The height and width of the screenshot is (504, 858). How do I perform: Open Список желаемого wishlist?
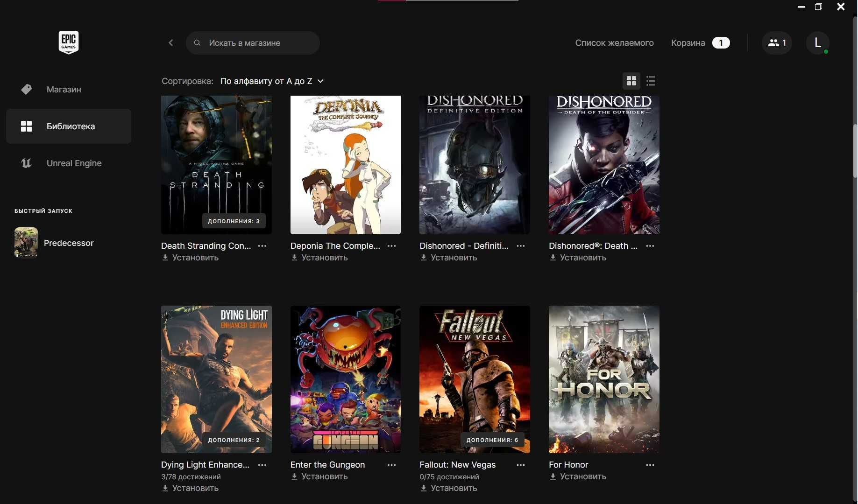coord(614,43)
